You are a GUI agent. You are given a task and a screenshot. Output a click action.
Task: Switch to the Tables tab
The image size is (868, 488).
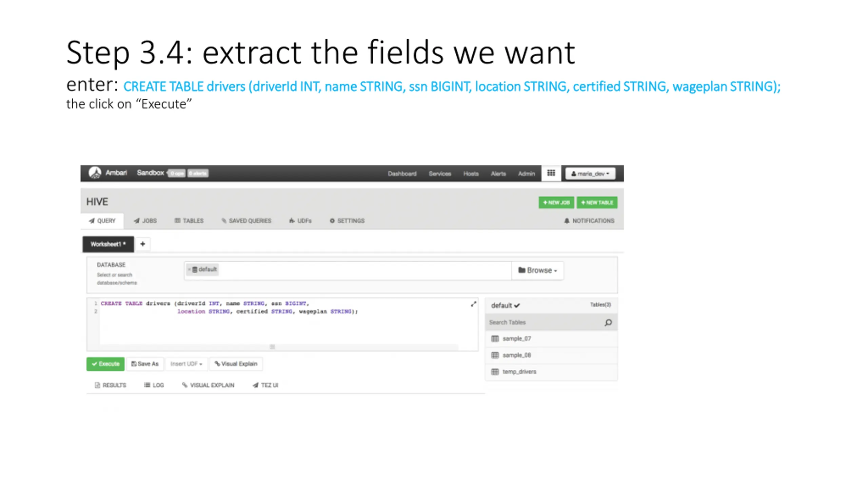tap(189, 221)
